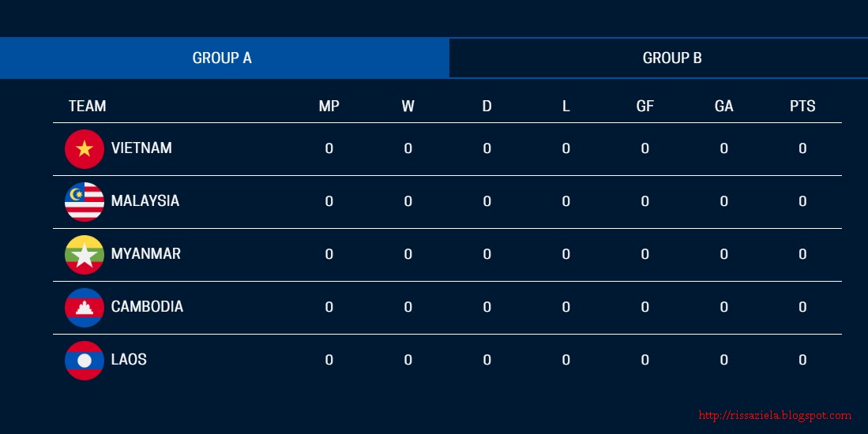Click the Cambodia flag icon
Image resolution: width=868 pixels, height=434 pixels.
coord(85,308)
